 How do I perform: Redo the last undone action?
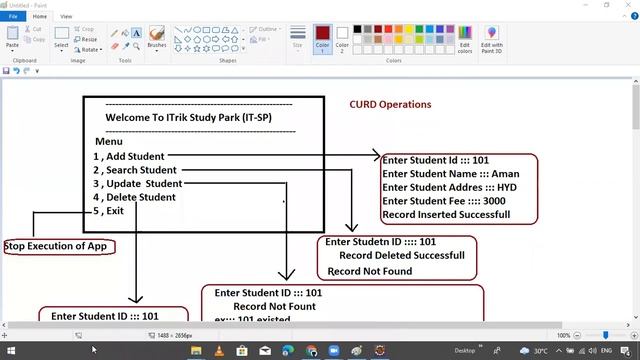[27, 71]
